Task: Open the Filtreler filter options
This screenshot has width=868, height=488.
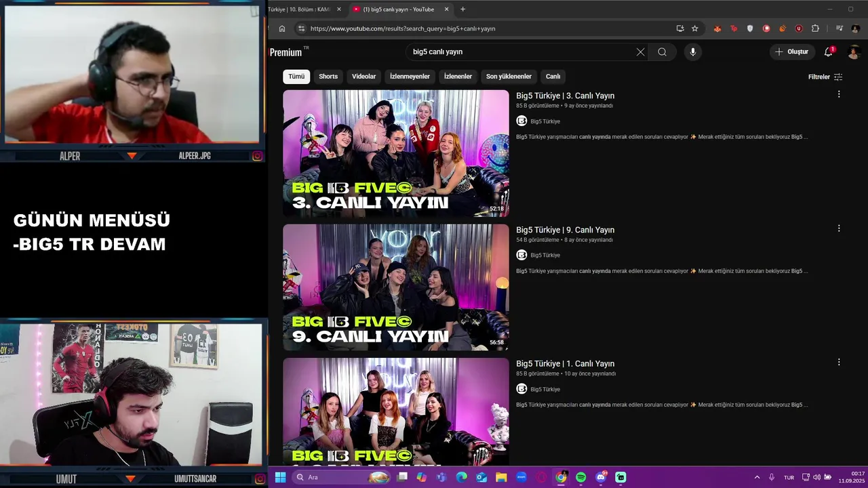Action: click(825, 77)
